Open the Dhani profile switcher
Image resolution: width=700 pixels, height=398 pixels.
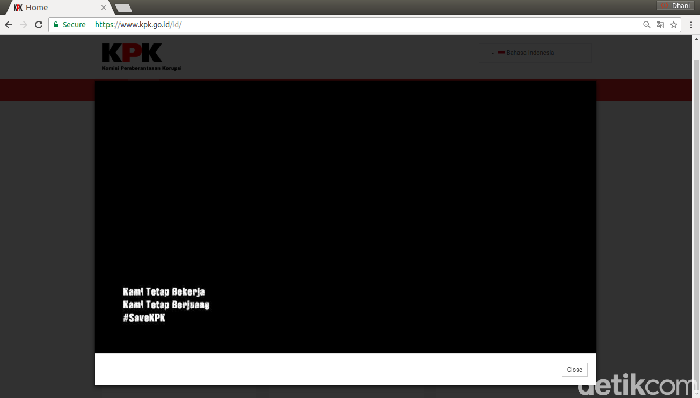(x=675, y=6)
